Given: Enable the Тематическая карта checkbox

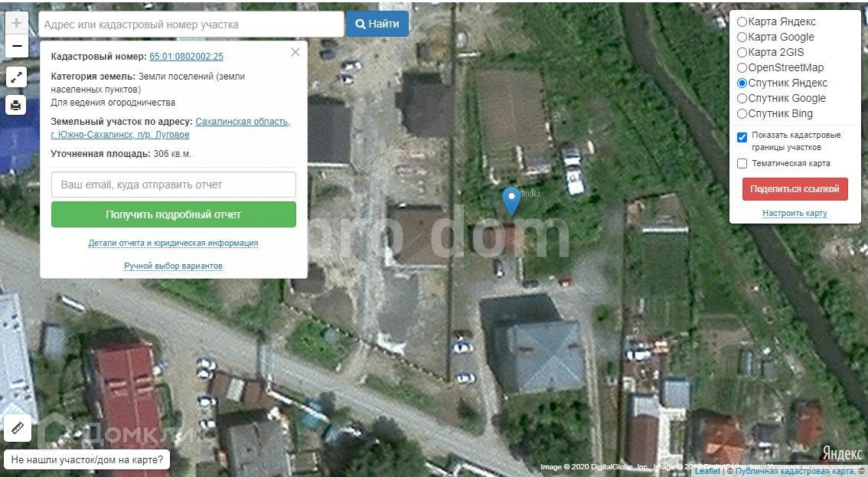Looking at the screenshot, I should tap(742, 164).
